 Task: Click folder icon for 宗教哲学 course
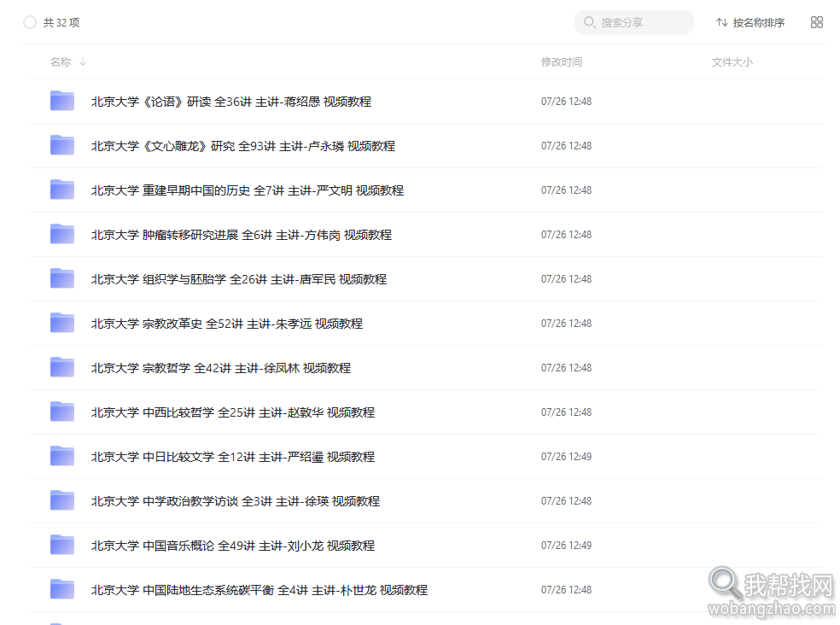[62, 368]
